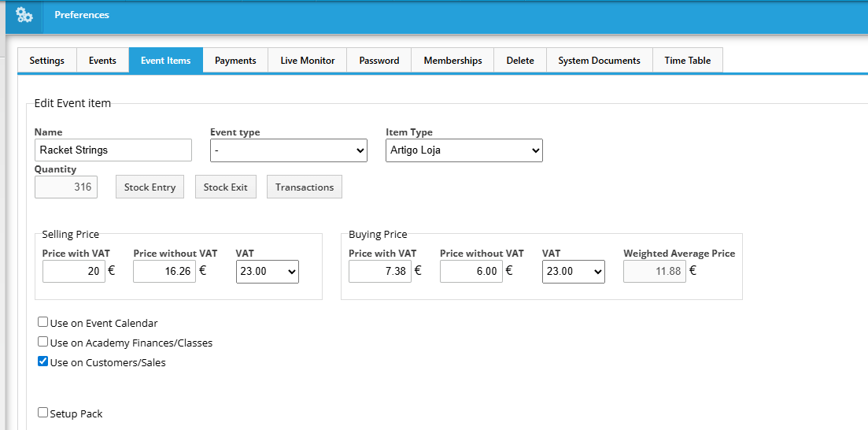Select the Memberships tab
Screen dimensions: 868x430
coord(452,61)
